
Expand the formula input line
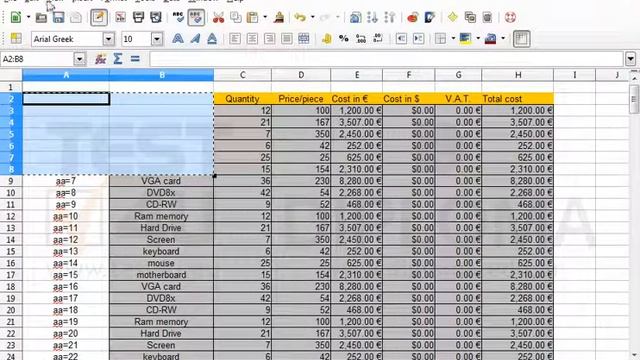click(630, 59)
